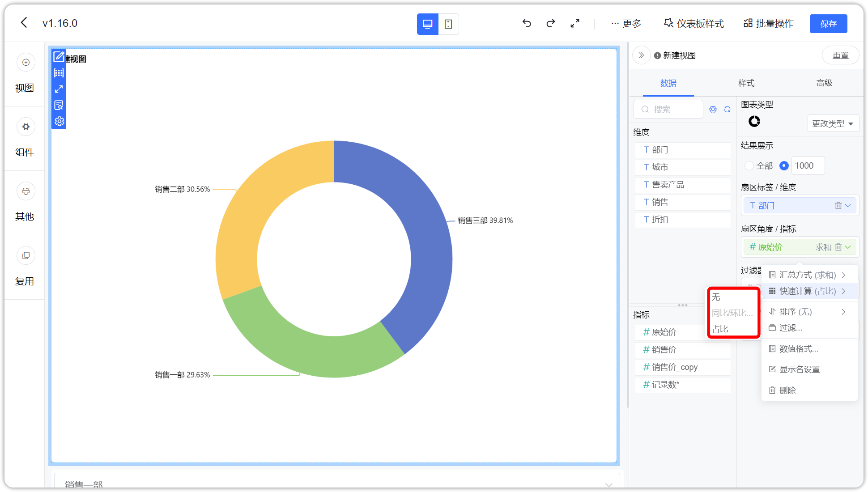This screenshot has width=868, height=492.
Task: Click the 保存 button
Action: (828, 24)
